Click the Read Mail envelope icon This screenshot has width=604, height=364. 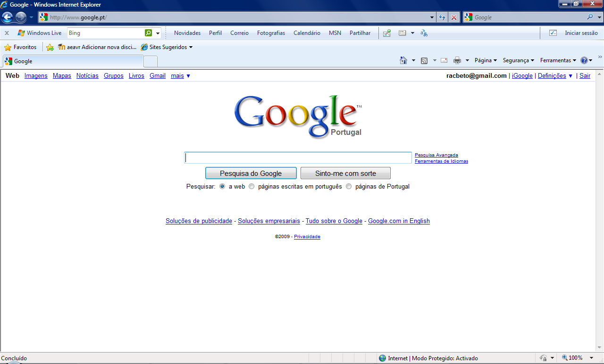tap(444, 60)
